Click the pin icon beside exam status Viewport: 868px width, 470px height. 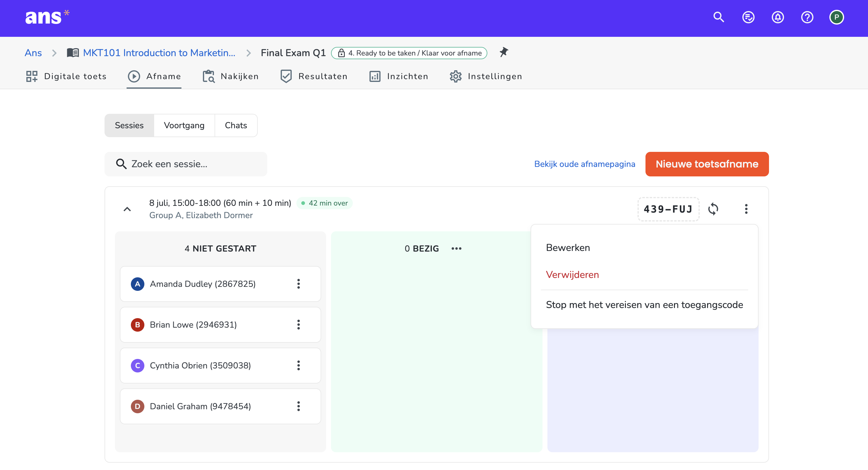coord(504,52)
